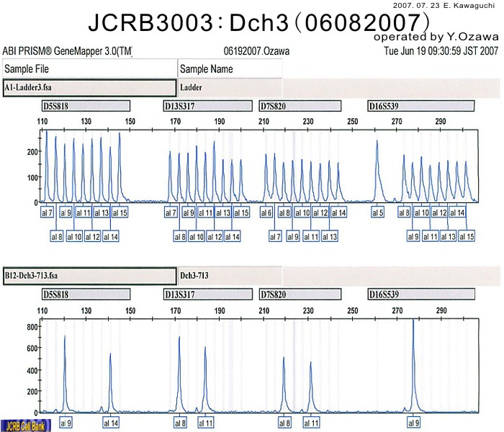This screenshot has height=432, width=504.
Task: Click the D5S818 marker bar in the Ladder panel
Action: [x=86, y=107]
